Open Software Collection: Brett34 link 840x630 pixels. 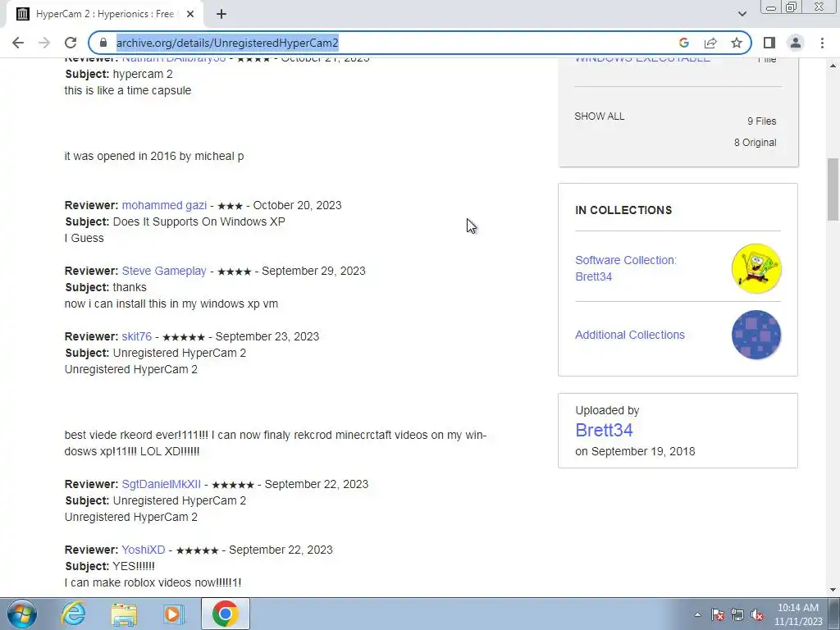pyautogui.click(x=626, y=268)
